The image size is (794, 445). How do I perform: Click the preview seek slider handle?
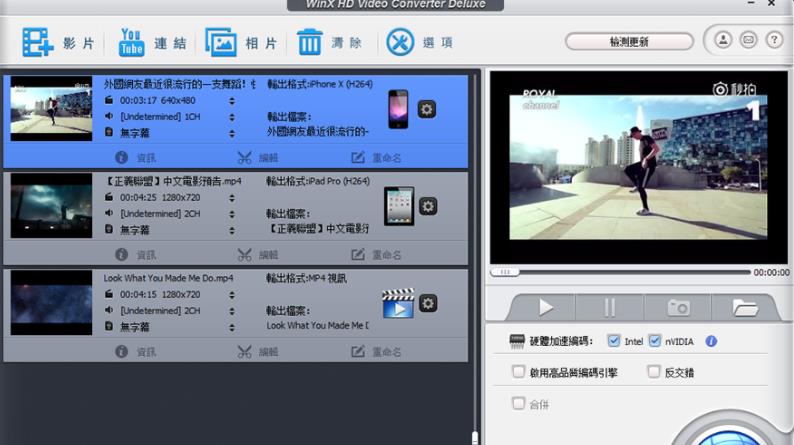(504, 272)
